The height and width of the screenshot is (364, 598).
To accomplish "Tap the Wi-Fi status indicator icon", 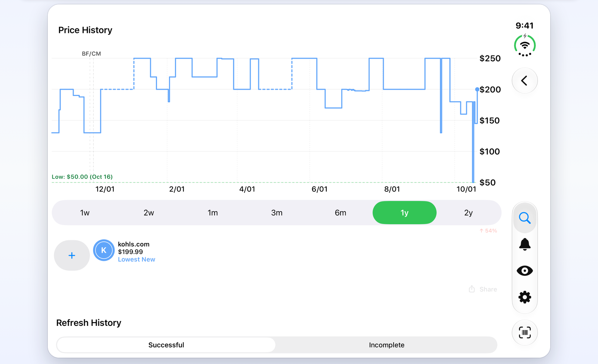I will 525,46.
